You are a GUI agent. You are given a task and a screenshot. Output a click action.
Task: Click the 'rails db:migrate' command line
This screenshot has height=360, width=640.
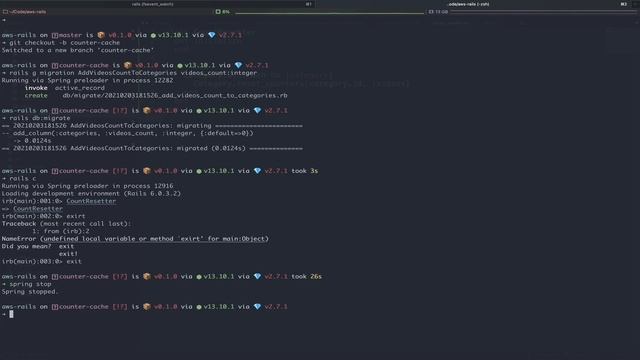36,118
